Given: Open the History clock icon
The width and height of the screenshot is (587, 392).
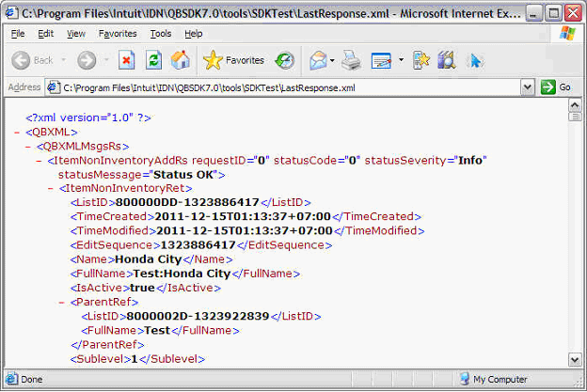Looking at the screenshot, I should coord(285,60).
